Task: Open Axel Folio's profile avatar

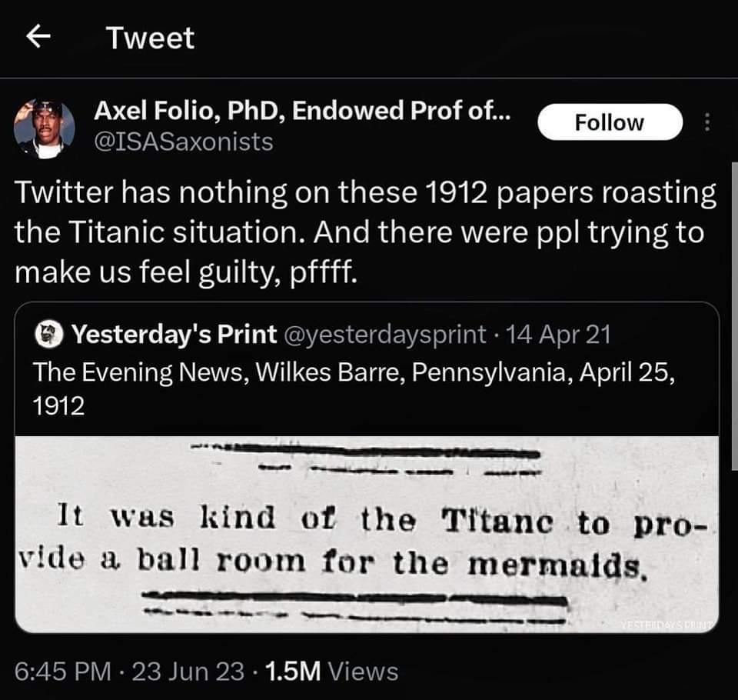Action: pos(45,128)
